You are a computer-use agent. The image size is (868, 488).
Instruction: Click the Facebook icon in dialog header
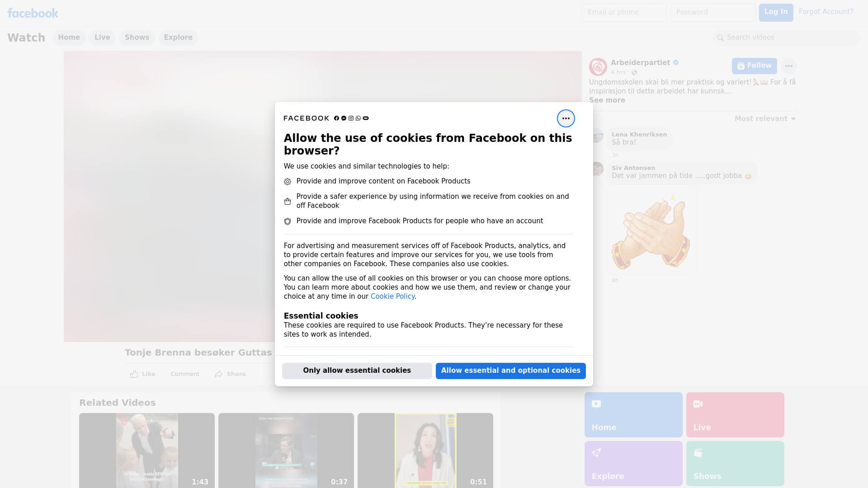336,118
